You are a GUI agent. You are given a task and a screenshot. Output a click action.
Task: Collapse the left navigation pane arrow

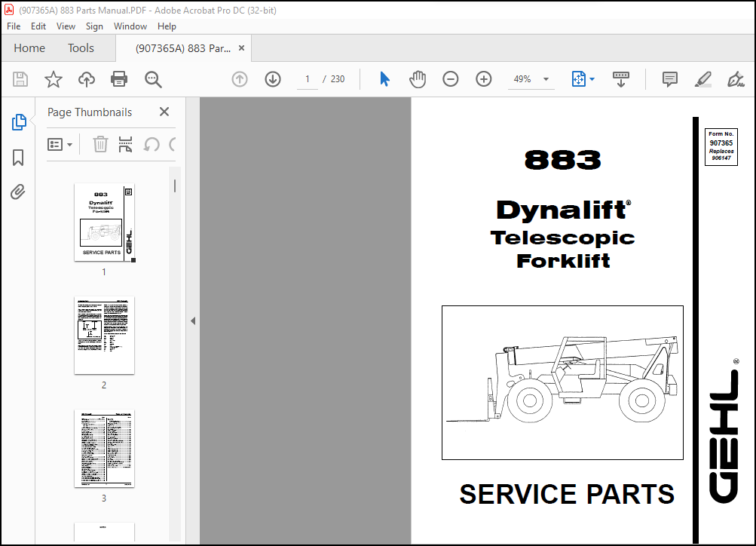(x=193, y=321)
